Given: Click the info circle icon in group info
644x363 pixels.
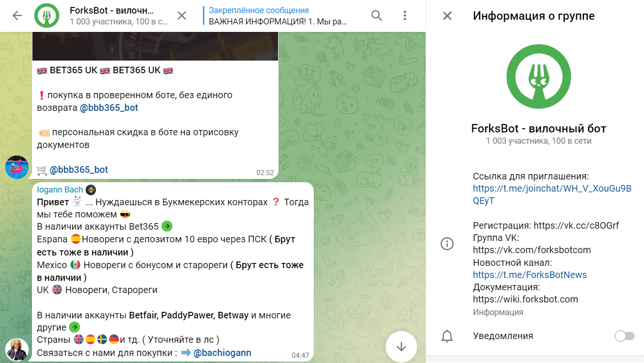Looking at the screenshot, I should 447,244.
